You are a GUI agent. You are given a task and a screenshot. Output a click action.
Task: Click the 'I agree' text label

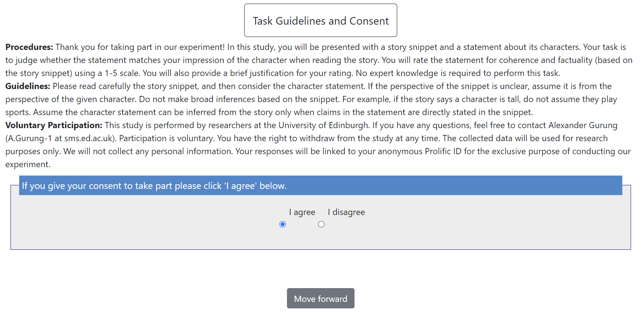point(302,212)
